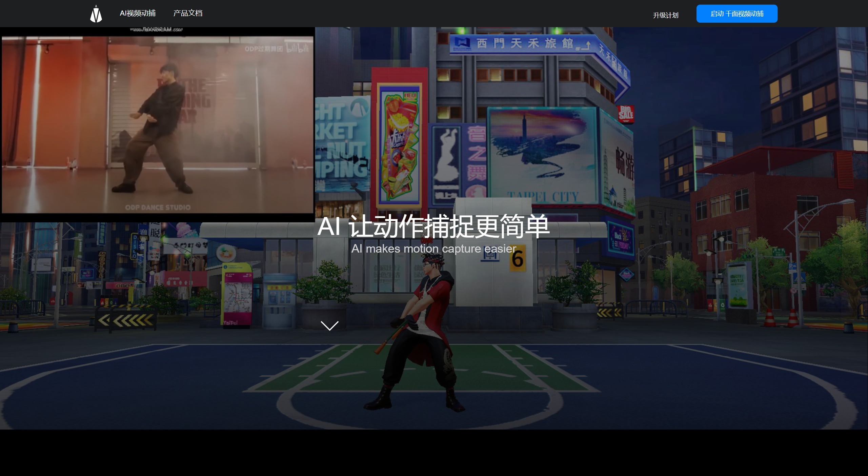This screenshot has height=476, width=868.
Task: Click the white logo icon in header
Action: click(x=96, y=14)
